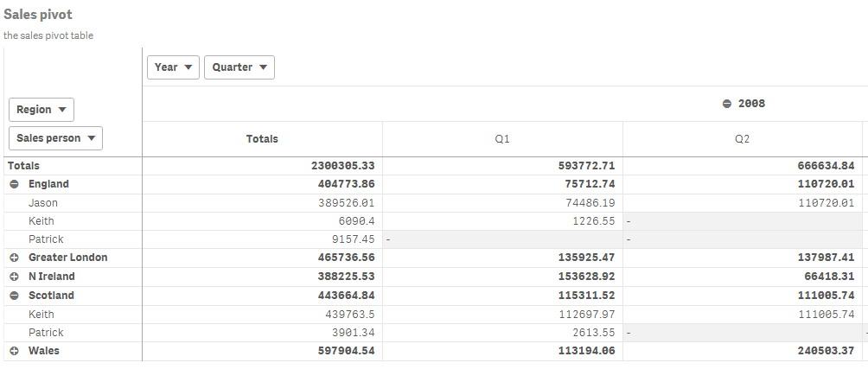Viewport: 868px width, 382px height.
Task: Click the Q1 column header
Action: pyautogui.click(x=502, y=138)
